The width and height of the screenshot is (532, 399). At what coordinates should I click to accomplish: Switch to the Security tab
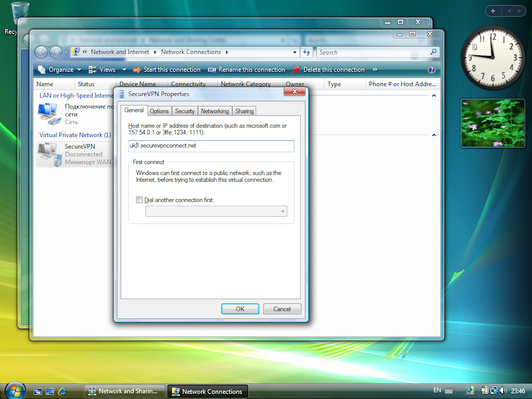coord(185,111)
